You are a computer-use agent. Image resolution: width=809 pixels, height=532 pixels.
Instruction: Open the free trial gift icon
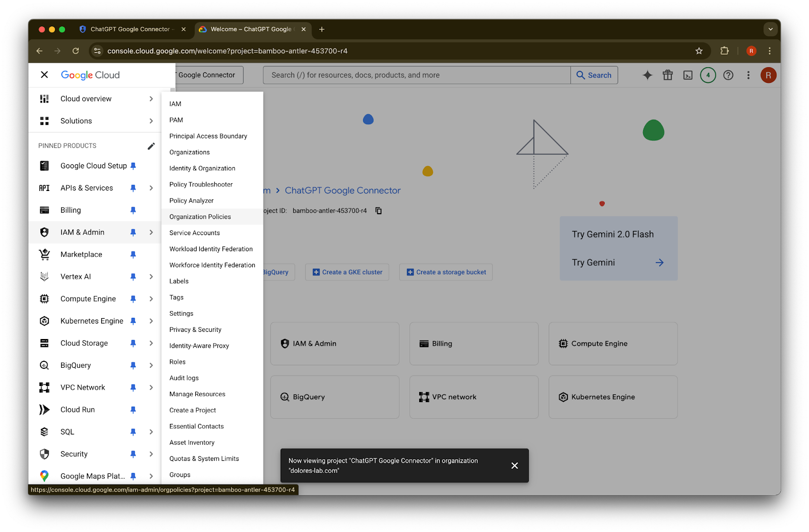[x=667, y=75]
